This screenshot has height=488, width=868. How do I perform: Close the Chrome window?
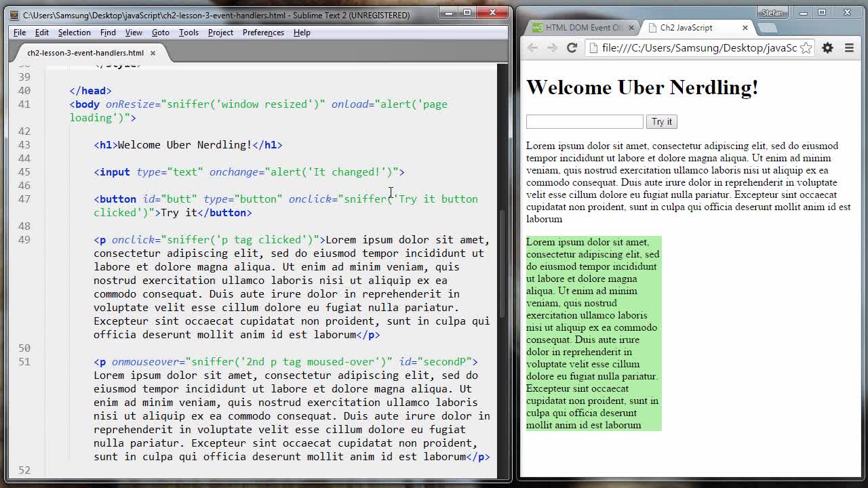pyautogui.click(x=847, y=13)
